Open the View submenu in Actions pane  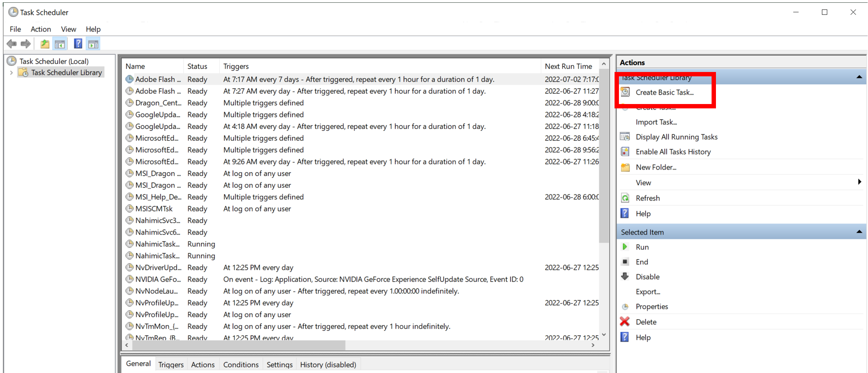[643, 183]
